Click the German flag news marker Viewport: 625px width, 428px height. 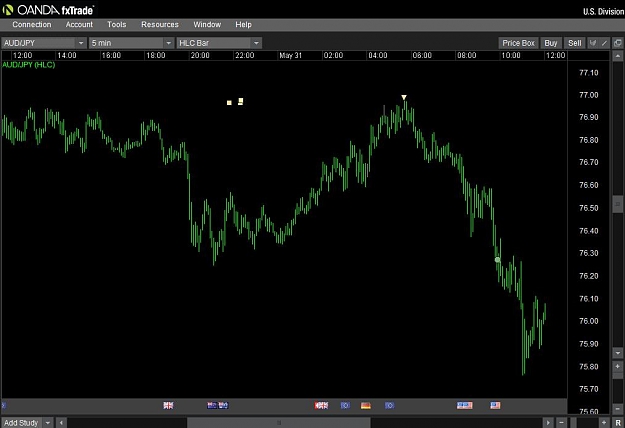pyautogui.click(x=366, y=405)
